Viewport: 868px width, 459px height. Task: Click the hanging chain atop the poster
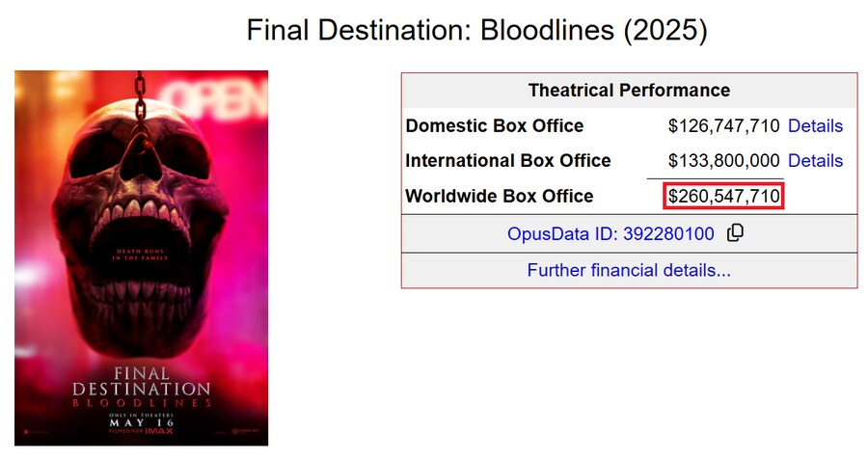(x=140, y=96)
